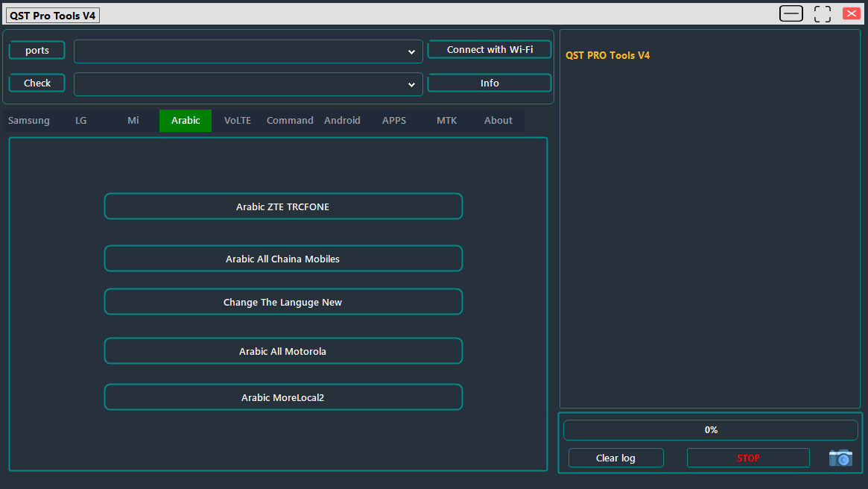Viewport: 868px width, 489px height.
Task: Open the About tab
Action: [498, 120]
